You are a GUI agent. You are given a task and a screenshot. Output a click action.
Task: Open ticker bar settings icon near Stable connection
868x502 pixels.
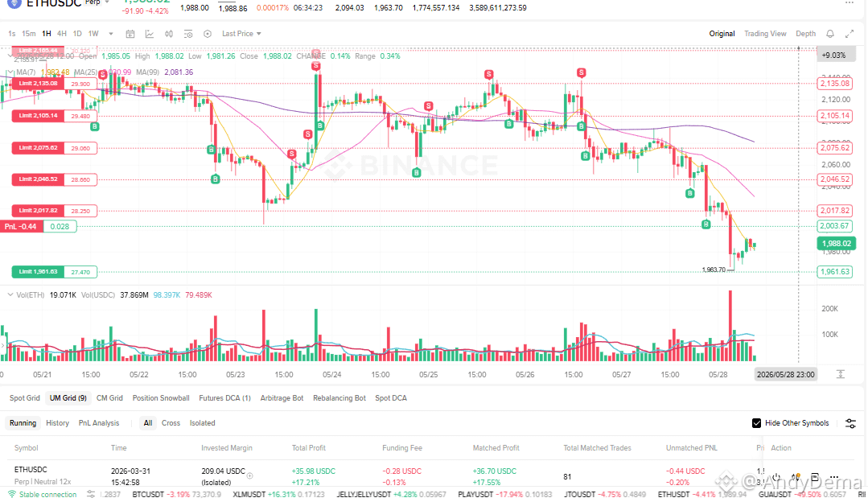tap(91, 494)
